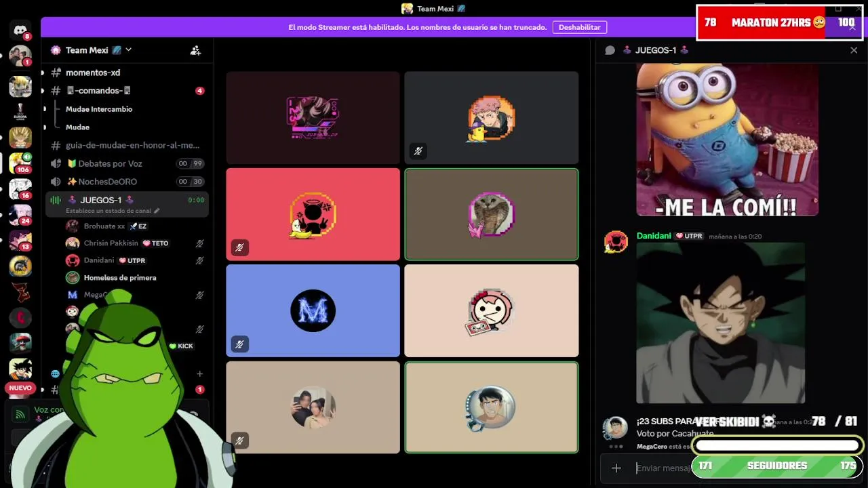Click TETO tag beside Chrisin Pakkisin
This screenshot has width=868, height=488.
(155, 243)
